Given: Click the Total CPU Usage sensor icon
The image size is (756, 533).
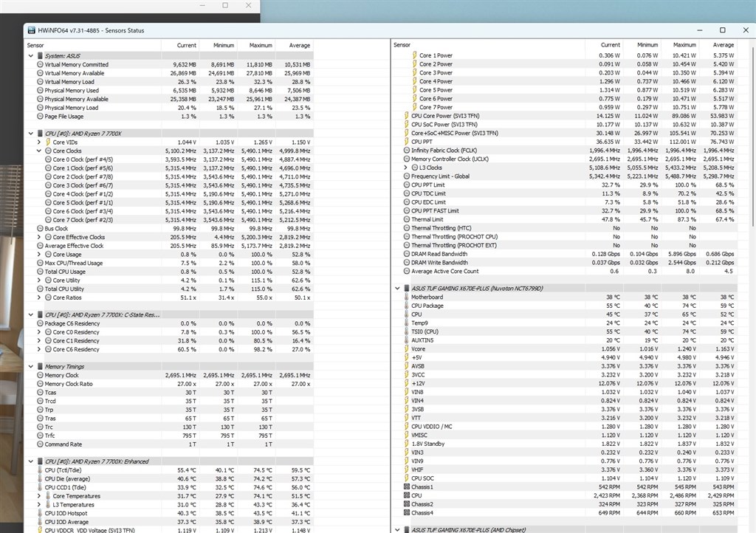Looking at the screenshot, I should coord(40,272).
